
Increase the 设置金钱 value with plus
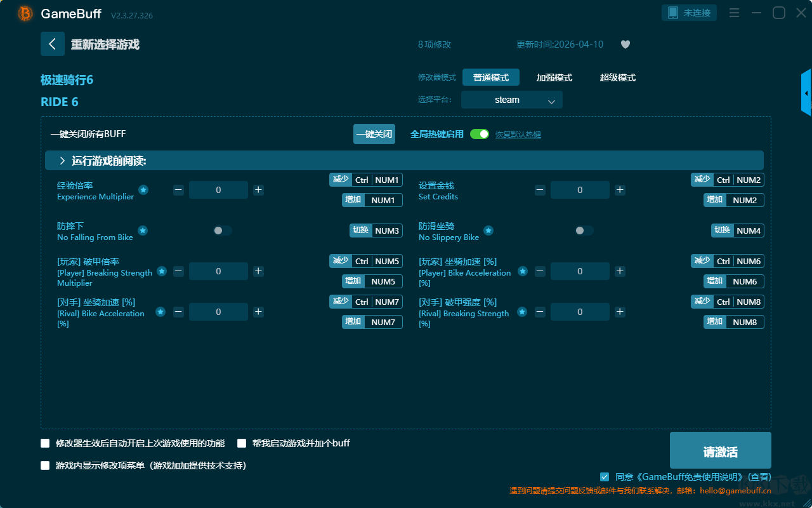click(x=620, y=190)
